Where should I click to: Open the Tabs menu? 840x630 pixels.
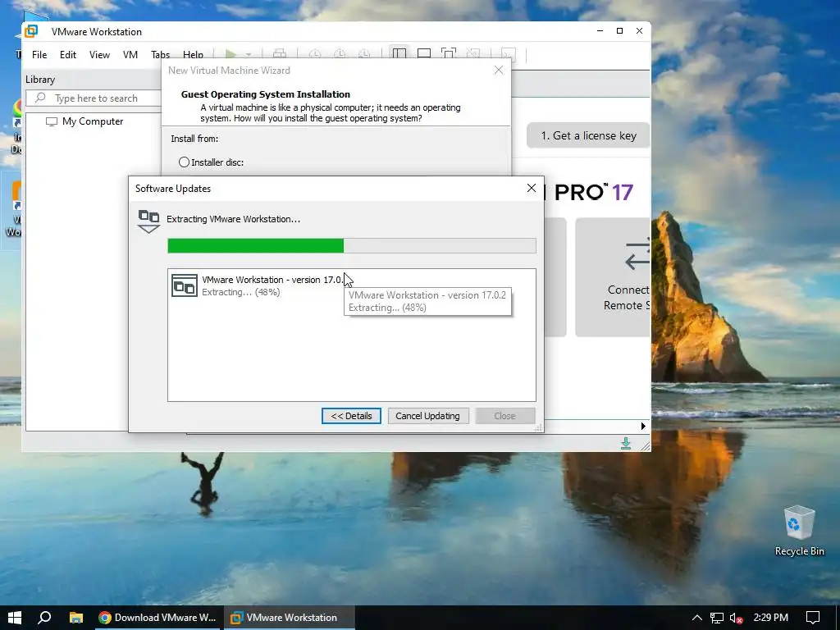(x=160, y=55)
